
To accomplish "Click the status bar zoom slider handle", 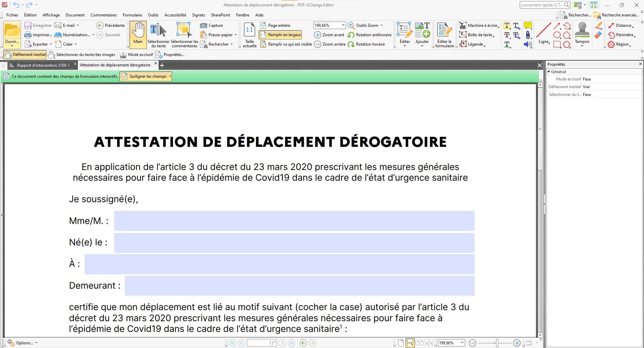I will pos(497,343).
